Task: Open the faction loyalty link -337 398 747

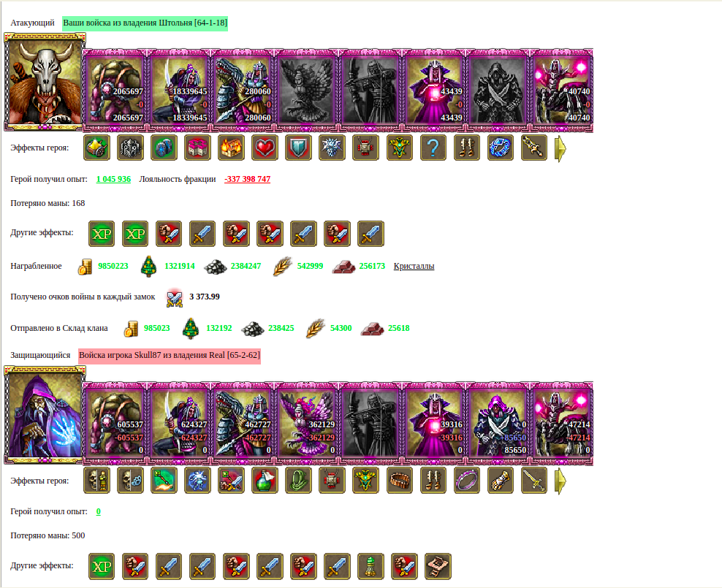Action: pyautogui.click(x=247, y=179)
